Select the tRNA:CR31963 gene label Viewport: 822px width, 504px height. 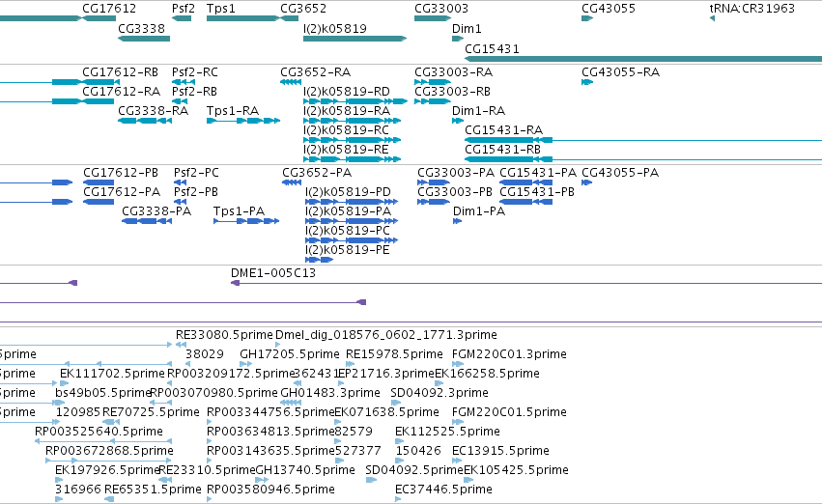pyautogui.click(x=751, y=9)
